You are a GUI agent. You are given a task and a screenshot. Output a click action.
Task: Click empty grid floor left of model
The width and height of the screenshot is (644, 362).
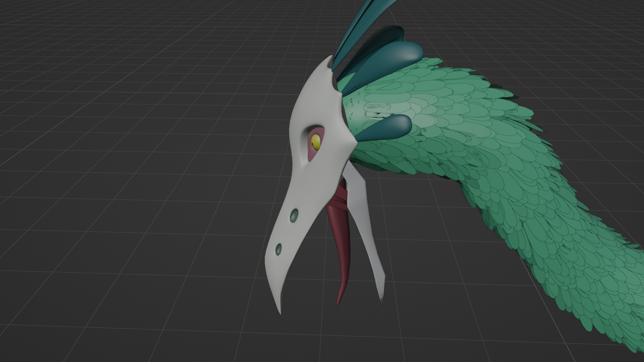point(134,201)
